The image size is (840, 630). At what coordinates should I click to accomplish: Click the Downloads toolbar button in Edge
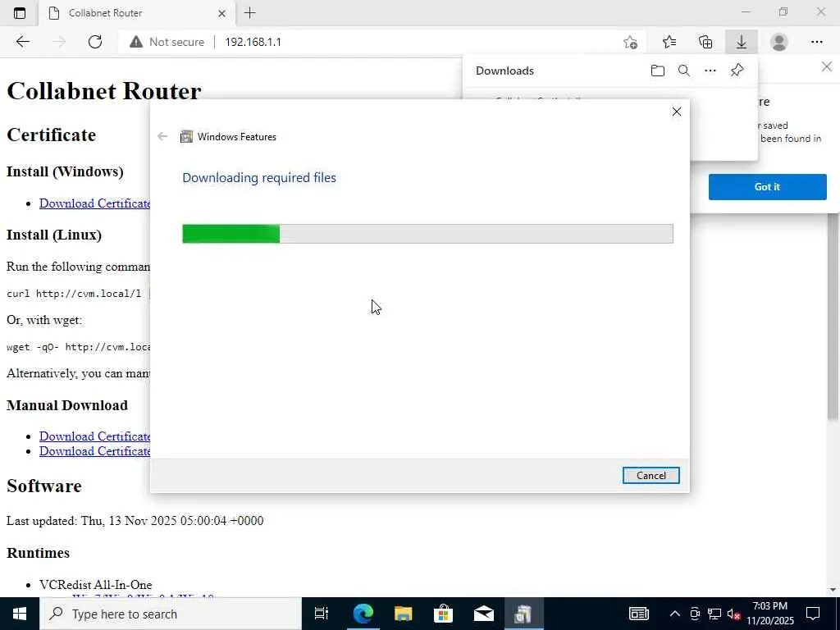coord(742,42)
